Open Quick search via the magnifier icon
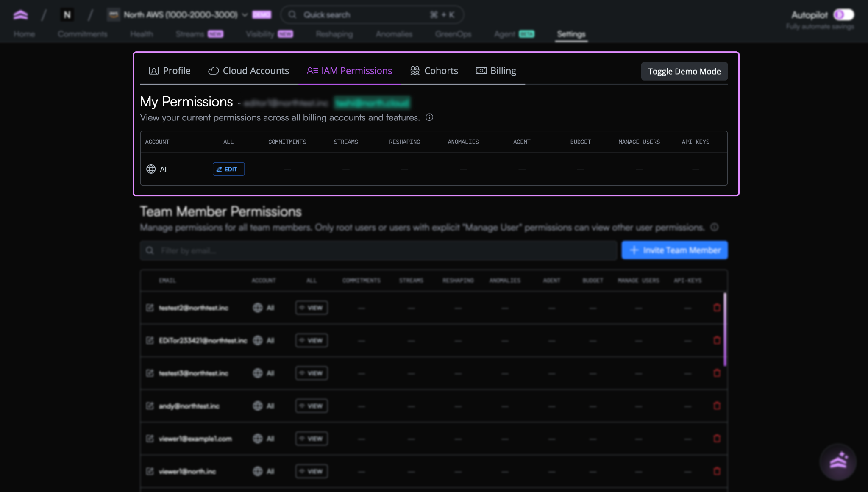Screen dimensions: 868x492 [292, 14]
